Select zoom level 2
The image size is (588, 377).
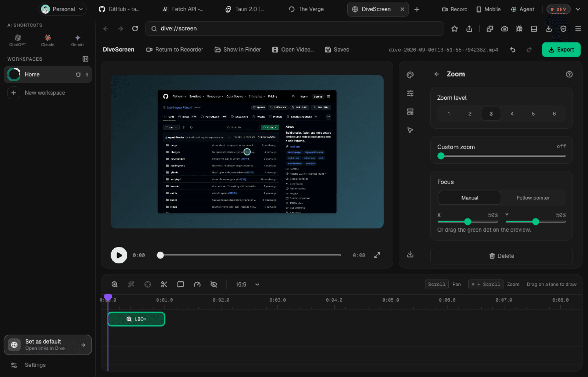[470, 114]
